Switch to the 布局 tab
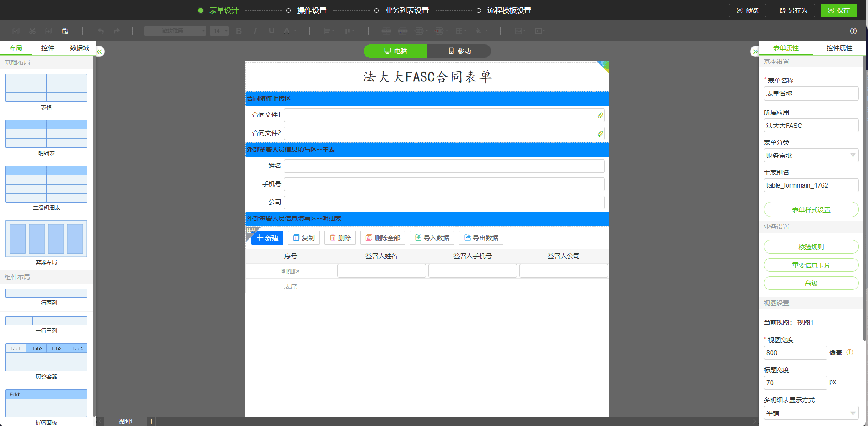The width and height of the screenshot is (868, 426). pos(16,48)
